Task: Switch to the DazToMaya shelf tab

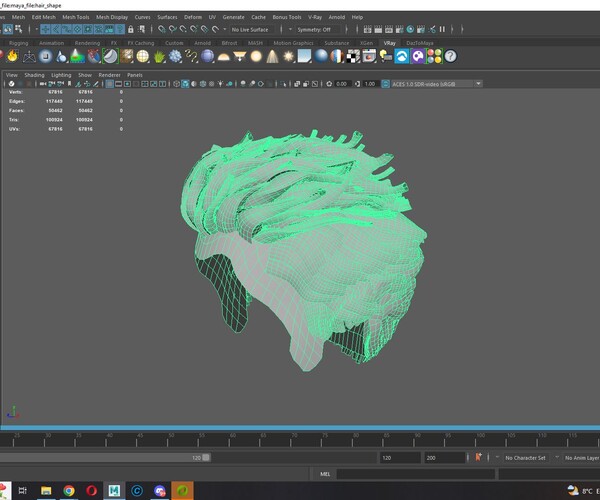Action: 420,43
